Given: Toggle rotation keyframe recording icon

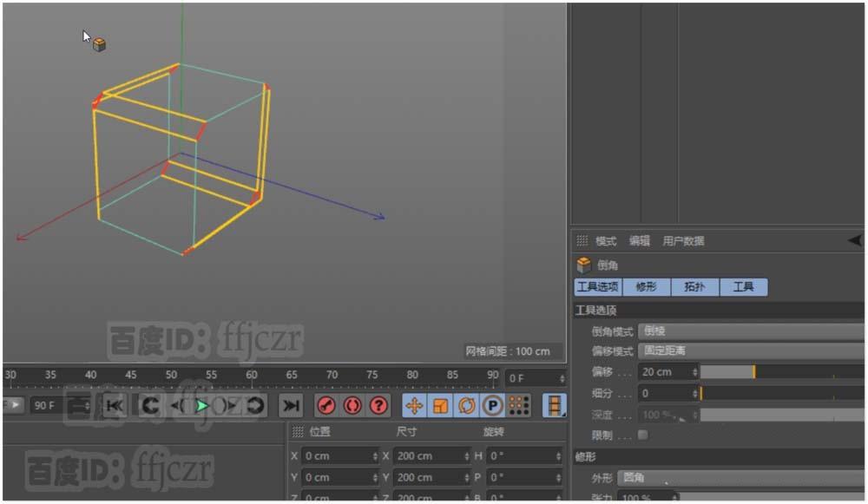Looking at the screenshot, I should tap(465, 405).
